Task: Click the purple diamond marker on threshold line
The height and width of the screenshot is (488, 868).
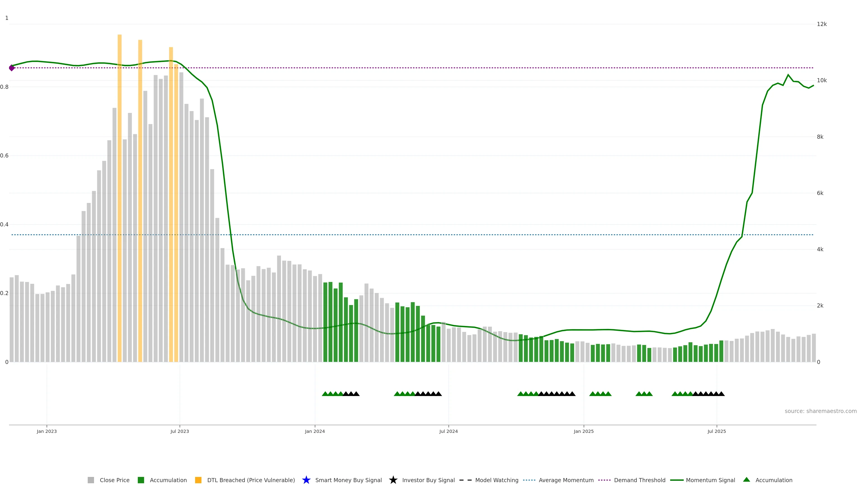Action: coord(12,68)
